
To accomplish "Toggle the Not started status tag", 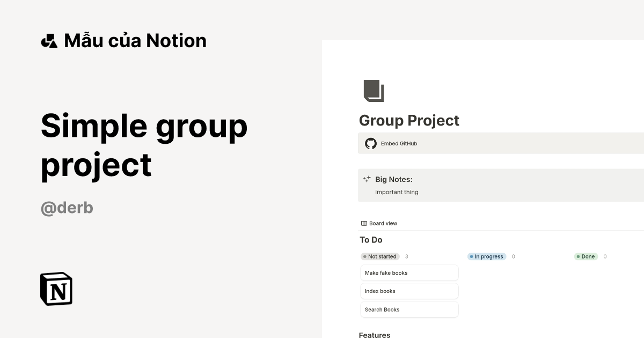I will 380,256.
